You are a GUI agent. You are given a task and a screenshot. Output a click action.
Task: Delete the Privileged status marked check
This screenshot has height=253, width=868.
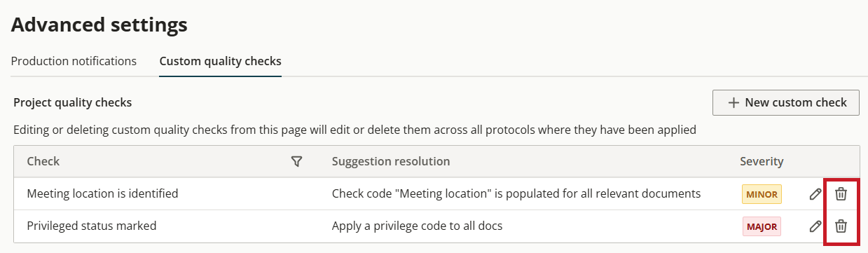pyautogui.click(x=841, y=226)
